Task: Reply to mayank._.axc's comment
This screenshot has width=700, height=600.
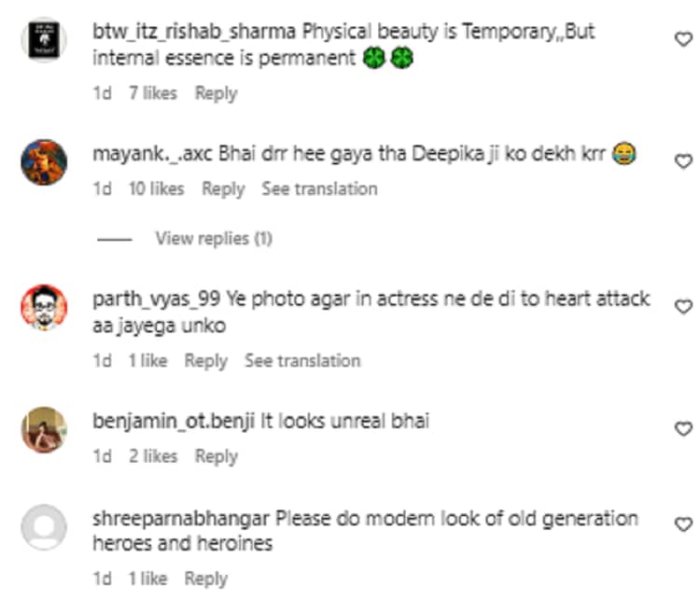Action: tap(223, 188)
